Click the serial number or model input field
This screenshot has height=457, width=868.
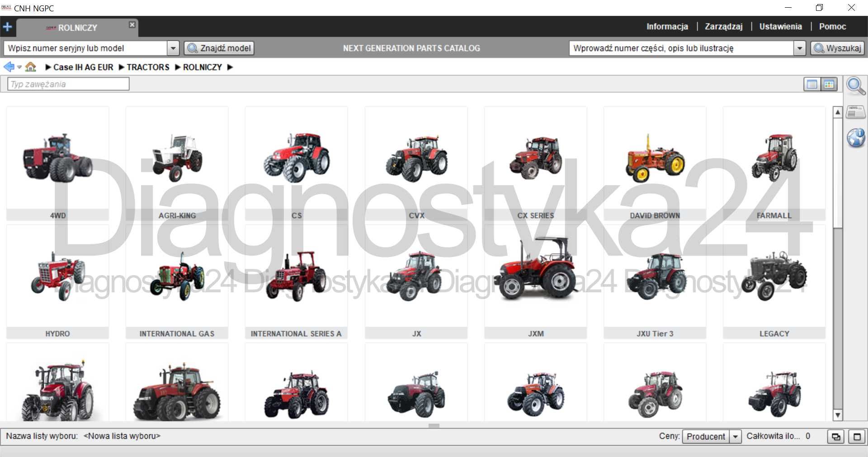click(85, 48)
